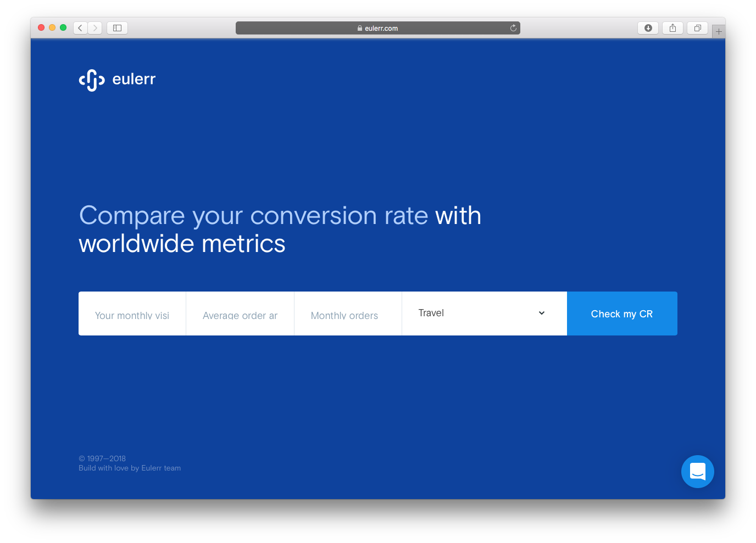Show all tabs overview button

(x=697, y=28)
